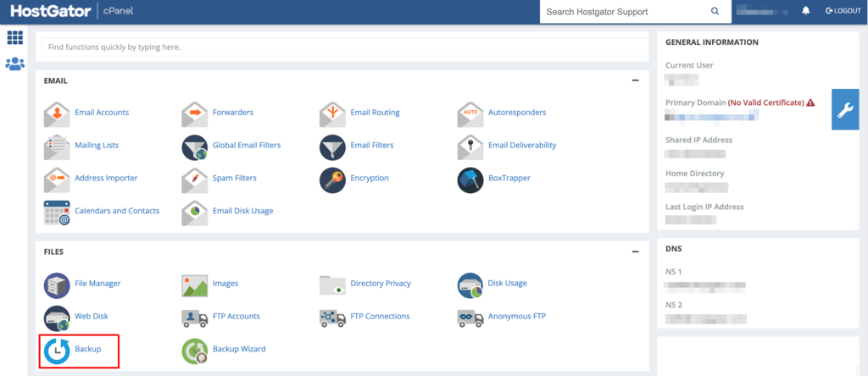
Task: Click the support search magnifier icon
Action: pos(715,12)
